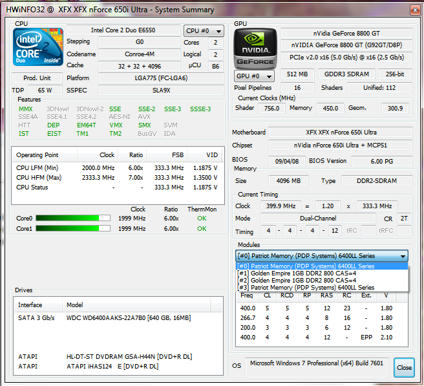Click the Close button

click(x=404, y=367)
